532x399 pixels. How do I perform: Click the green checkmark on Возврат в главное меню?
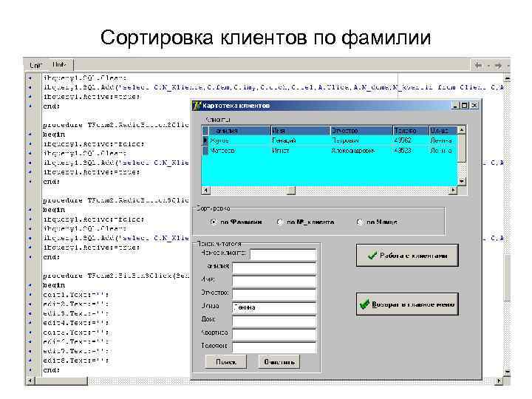pos(364,304)
